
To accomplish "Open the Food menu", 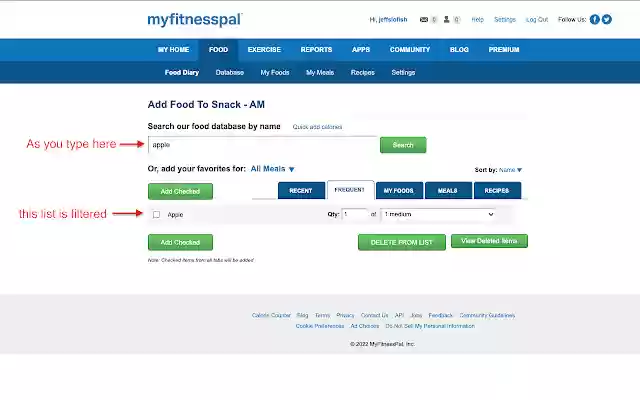I will [218, 50].
